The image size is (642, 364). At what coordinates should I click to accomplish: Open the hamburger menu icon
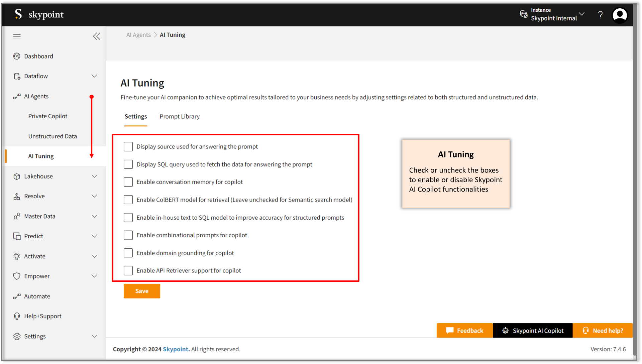coord(17,36)
